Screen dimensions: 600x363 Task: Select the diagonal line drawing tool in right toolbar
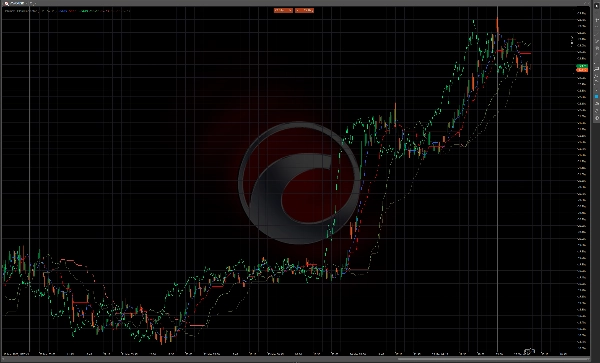coord(597,35)
